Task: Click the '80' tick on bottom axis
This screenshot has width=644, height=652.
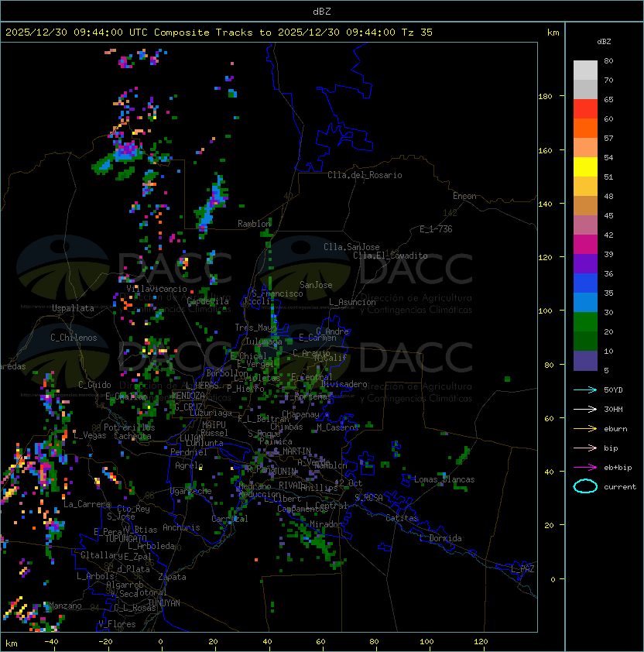Action: tap(375, 642)
